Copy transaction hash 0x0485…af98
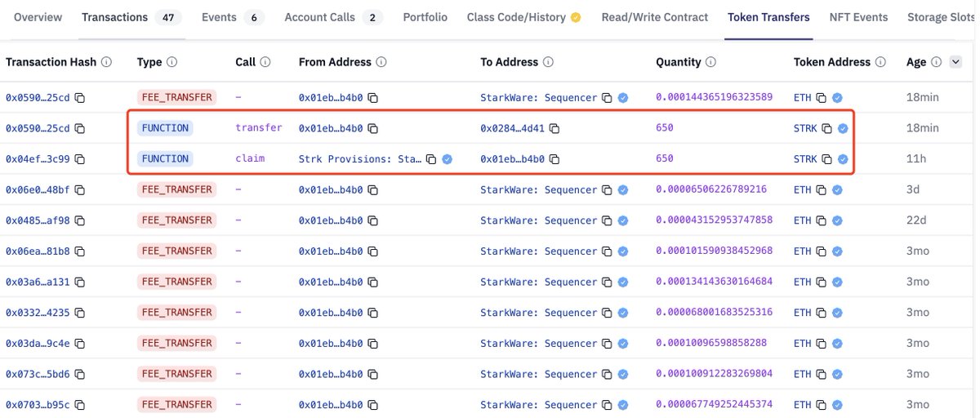The height and width of the screenshot is (418, 980). point(80,220)
